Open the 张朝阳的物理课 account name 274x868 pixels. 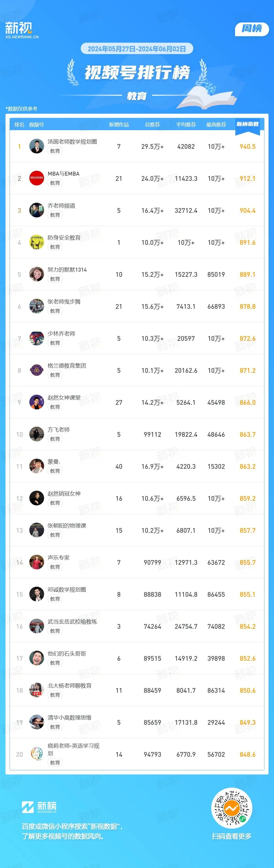coord(67,526)
